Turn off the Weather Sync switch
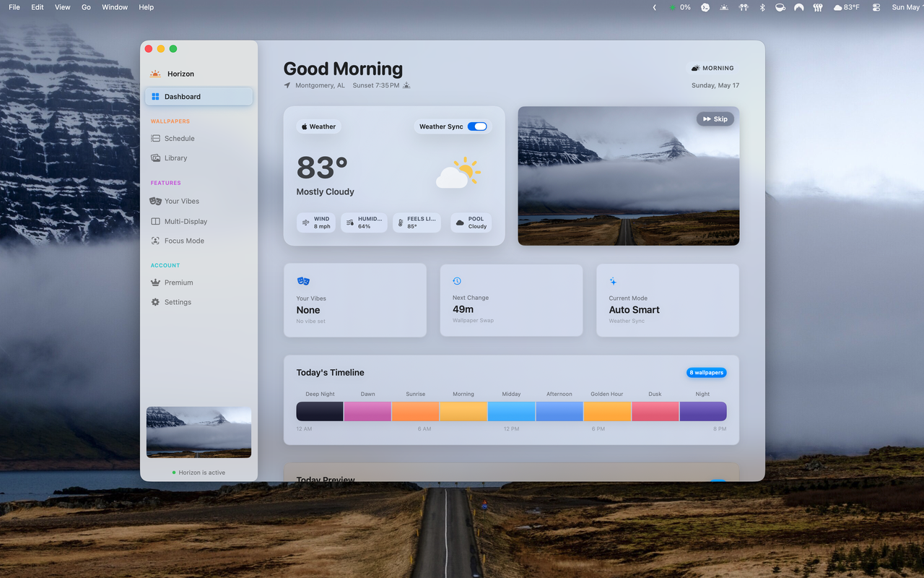The image size is (924, 578). click(477, 126)
